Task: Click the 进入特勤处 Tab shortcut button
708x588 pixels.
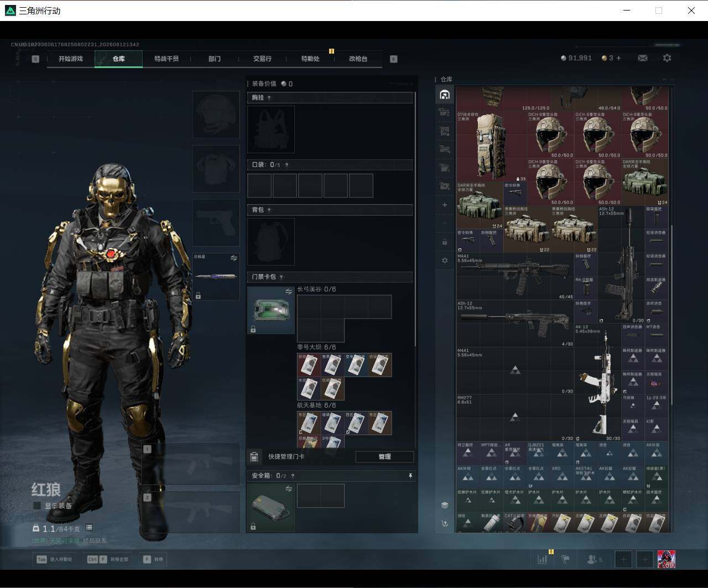Action: (x=55, y=559)
